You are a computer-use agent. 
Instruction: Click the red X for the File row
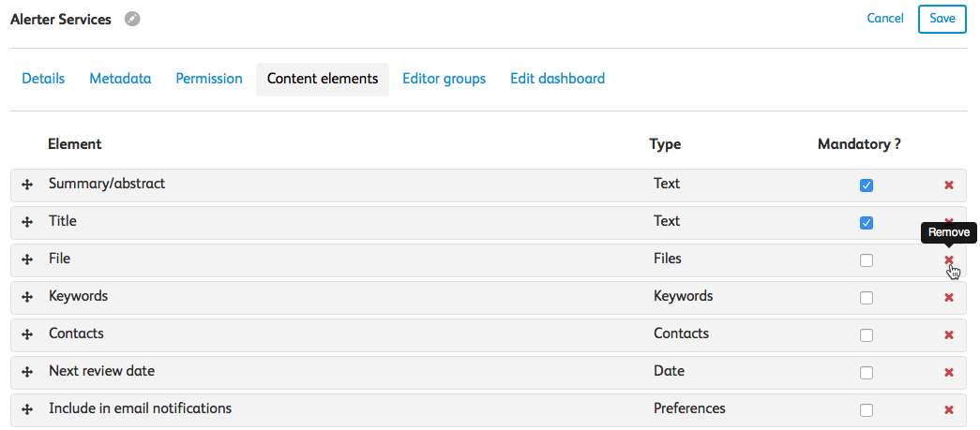[x=948, y=260]
